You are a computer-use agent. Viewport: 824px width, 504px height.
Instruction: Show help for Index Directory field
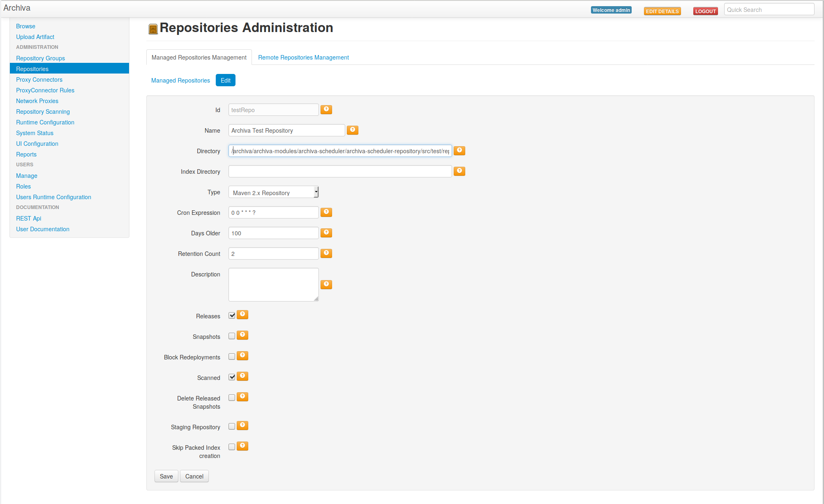(x=459, y=171)
